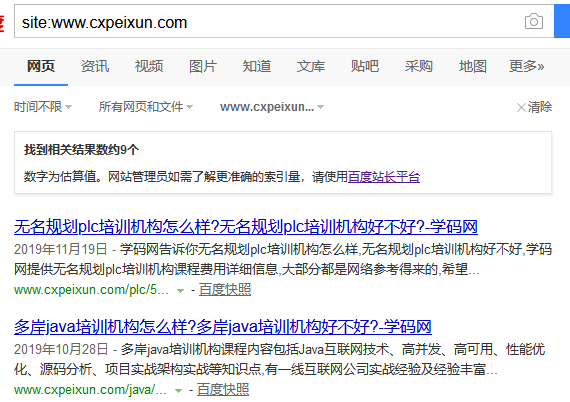
Task: Expand the arrow beside the java result URL
Action: 178,390
